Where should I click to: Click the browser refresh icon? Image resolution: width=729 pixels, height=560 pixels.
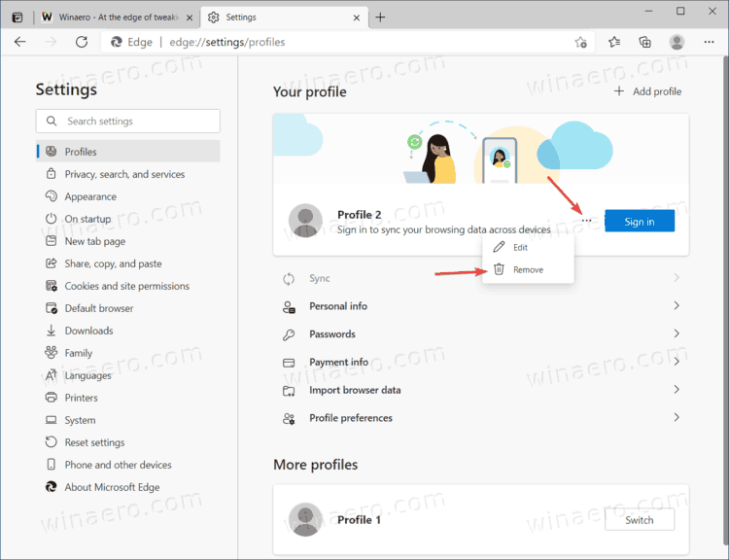(82, 42)
